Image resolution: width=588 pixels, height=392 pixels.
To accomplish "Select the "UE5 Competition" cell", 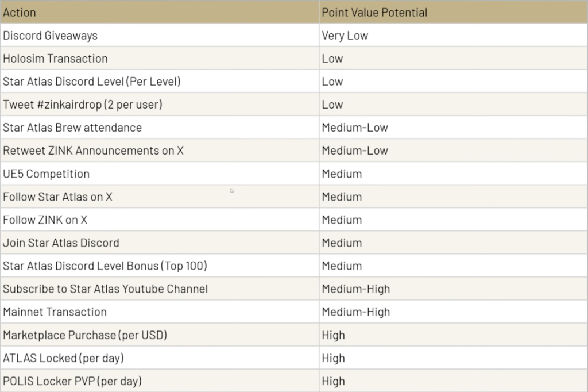I will tap(46, 174).
